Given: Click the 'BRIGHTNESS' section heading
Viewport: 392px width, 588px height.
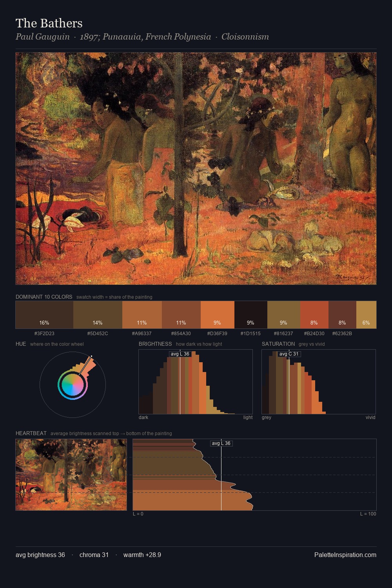Looking at the screenshot, I should pos(155,344).
